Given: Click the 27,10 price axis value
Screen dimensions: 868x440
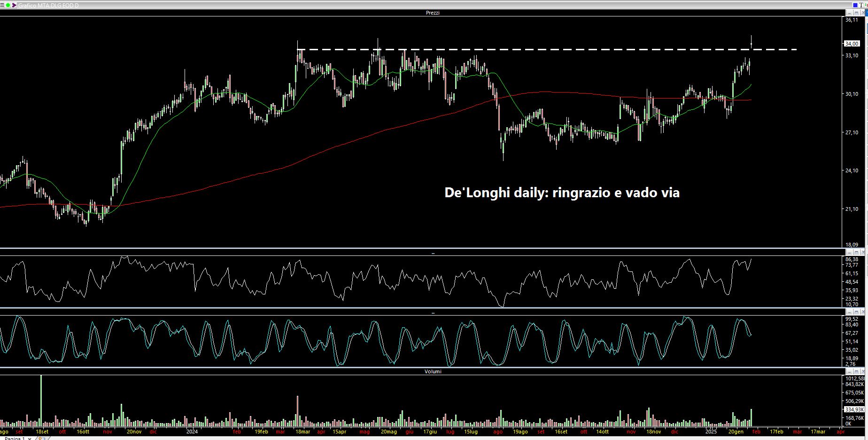Looking at the screenshot, I should coord(852,132).
